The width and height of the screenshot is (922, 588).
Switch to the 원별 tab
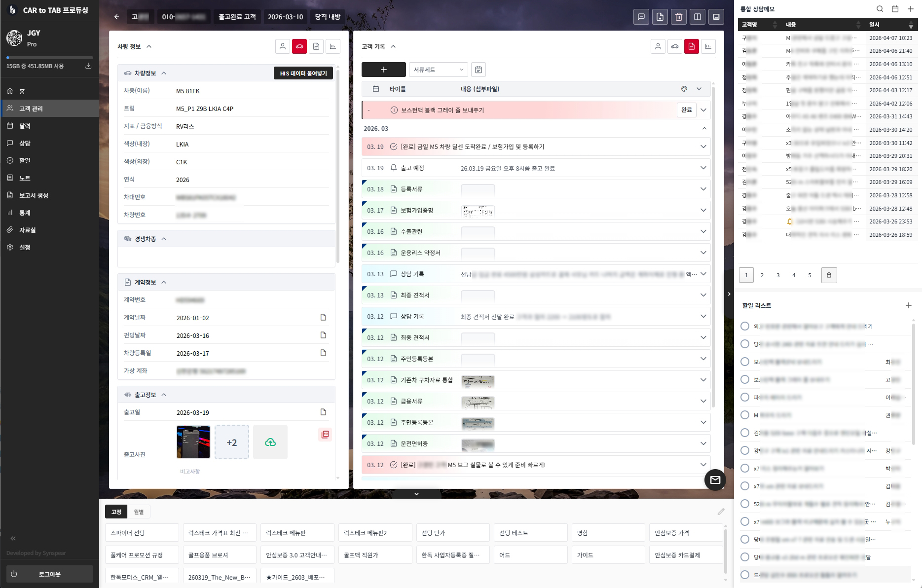pyautogui.click(x=139, y=512)
